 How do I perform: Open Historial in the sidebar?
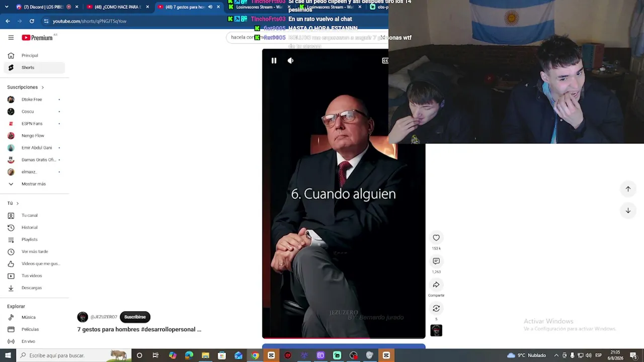tap(34, 227)
